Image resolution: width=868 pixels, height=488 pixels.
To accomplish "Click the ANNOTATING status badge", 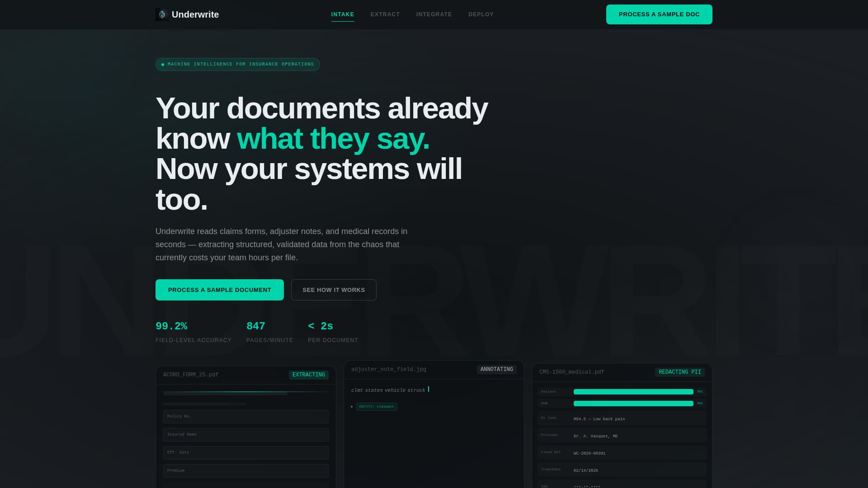I will click(497, 369).
